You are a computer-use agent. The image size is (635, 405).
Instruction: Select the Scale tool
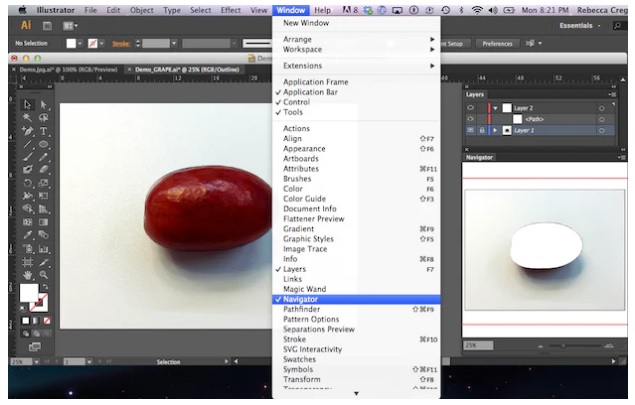pyautogui.click(x=43, y=183)
